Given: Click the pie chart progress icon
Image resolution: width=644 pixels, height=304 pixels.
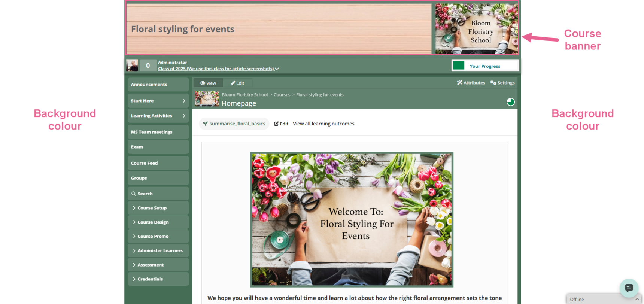Looking at the screenshot, I should point(510,102).
